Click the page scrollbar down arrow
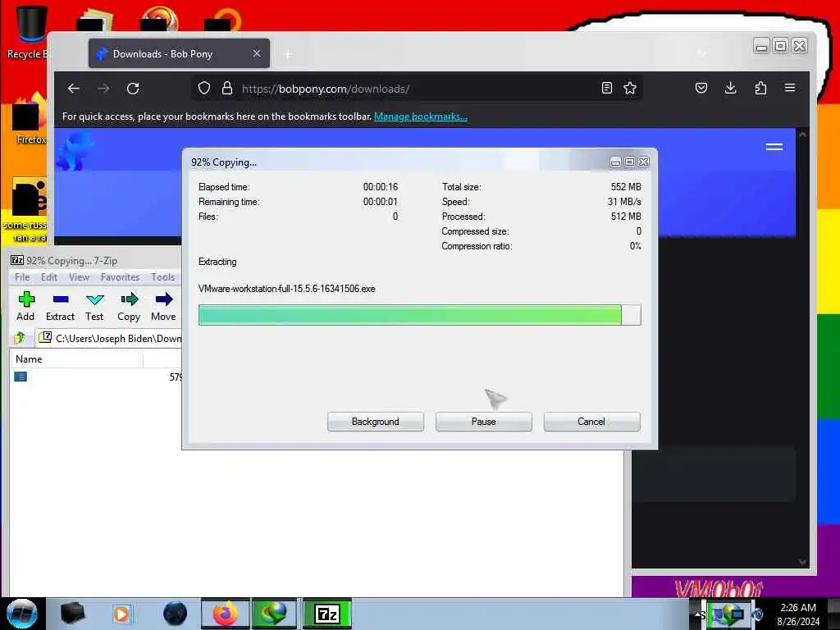The height and width of the screenshot is (630, 840). 802,562
